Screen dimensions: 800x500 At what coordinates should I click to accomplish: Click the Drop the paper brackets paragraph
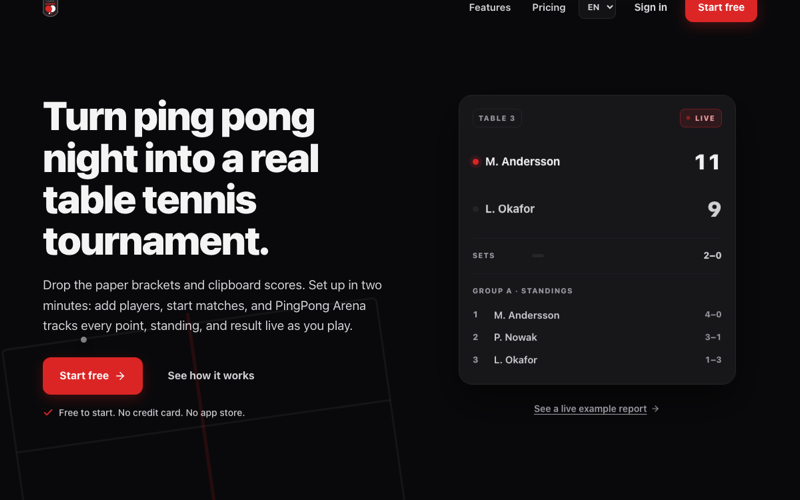pyautogui.click(x=212, y=305)
